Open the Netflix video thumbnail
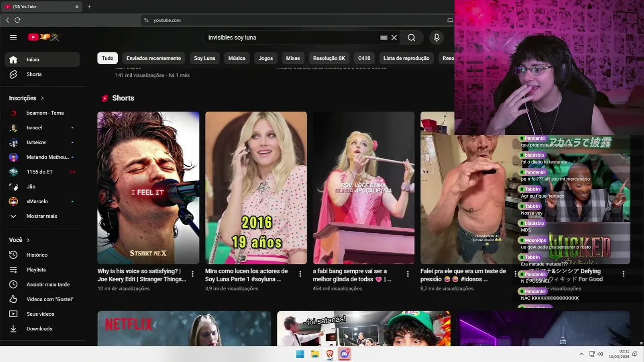Viewport: 644px width, 362px height. [x=184, y=328]
